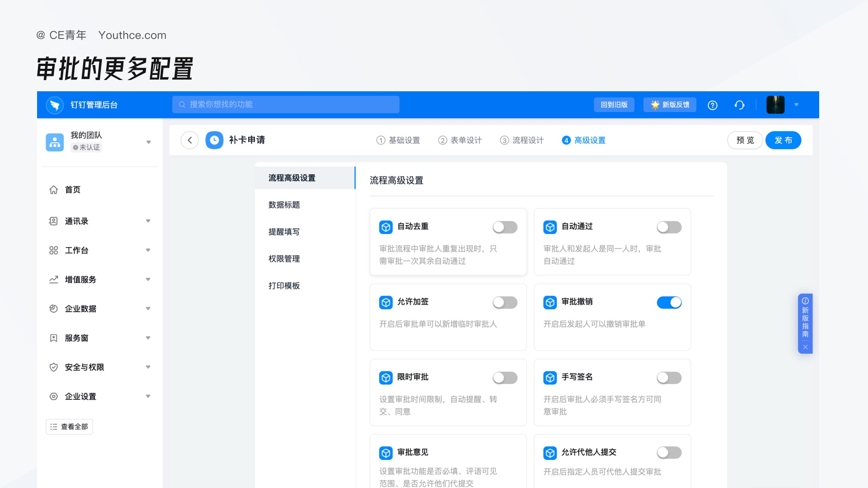Click the 允许代他人提交 cube icon

coord(550,453)
